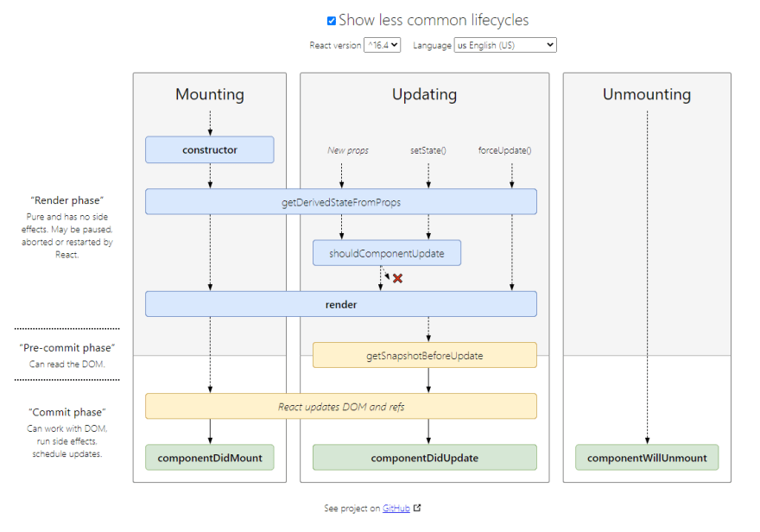Image resolution: width=760 pixels, height=532 pixels.
Task: Click the Unmounting column header
Action: tap(646, 94)
